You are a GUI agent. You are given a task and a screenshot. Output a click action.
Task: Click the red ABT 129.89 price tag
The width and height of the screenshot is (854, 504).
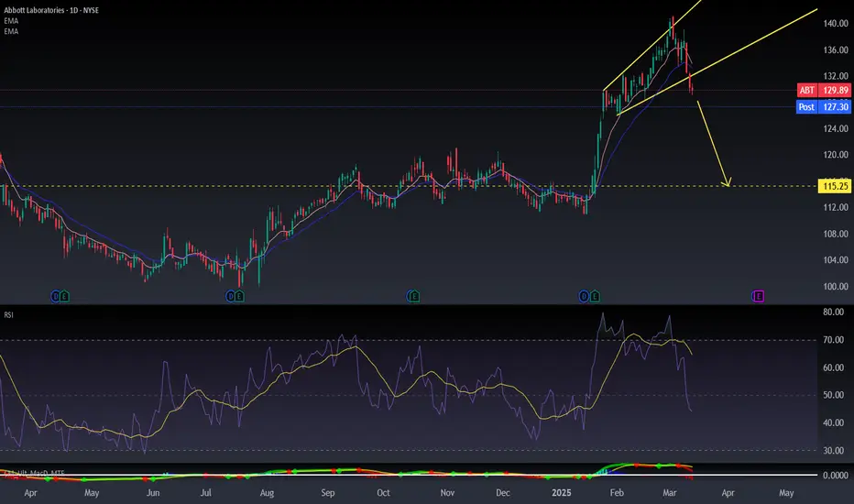coord(824,91)
